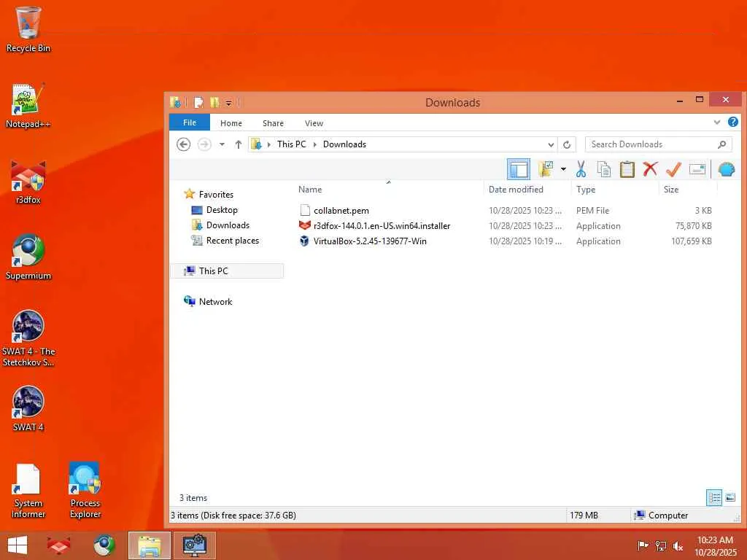Go up one folder level
This screenshot has height=560, width=747.
239,144
